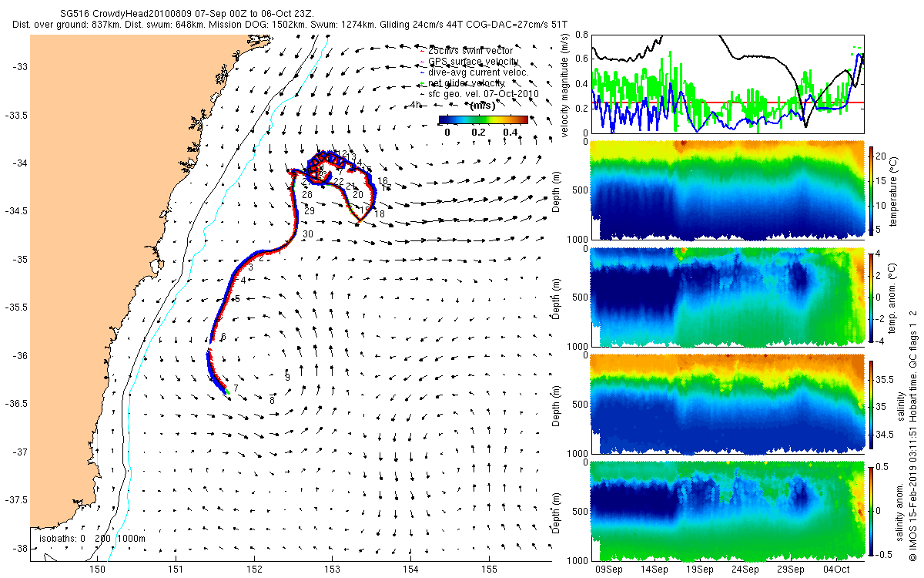
Task: Click longitude label '153' on map axis
Action: coord(333,570)
